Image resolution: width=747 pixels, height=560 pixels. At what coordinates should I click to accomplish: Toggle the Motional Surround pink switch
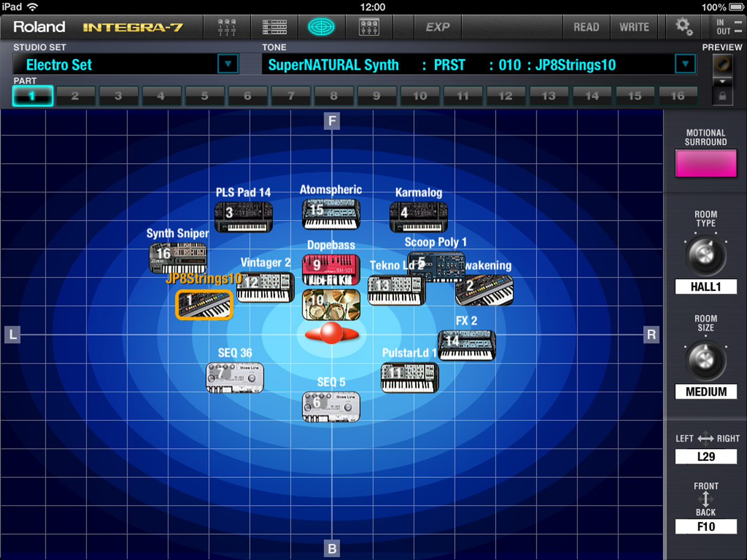705,163
